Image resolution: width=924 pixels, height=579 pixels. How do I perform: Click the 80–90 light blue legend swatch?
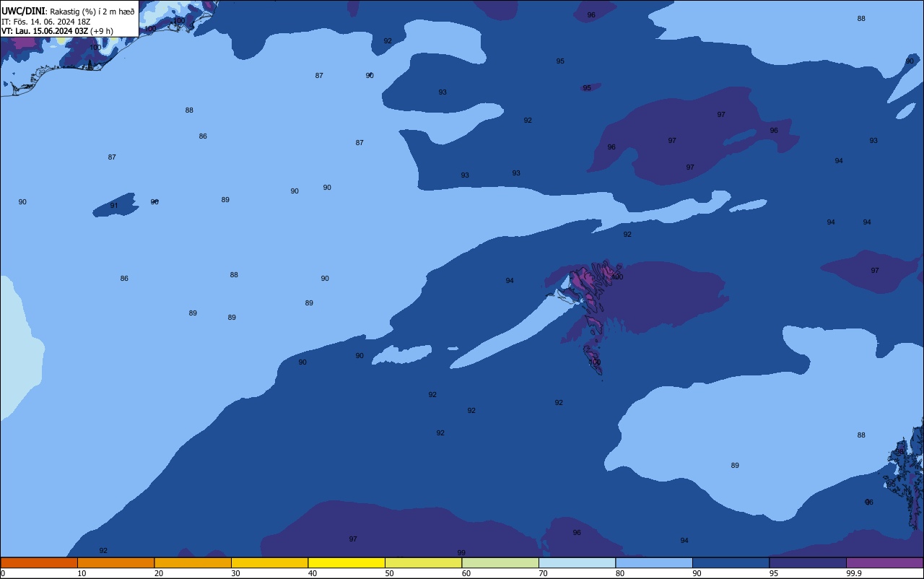point(654,562)
